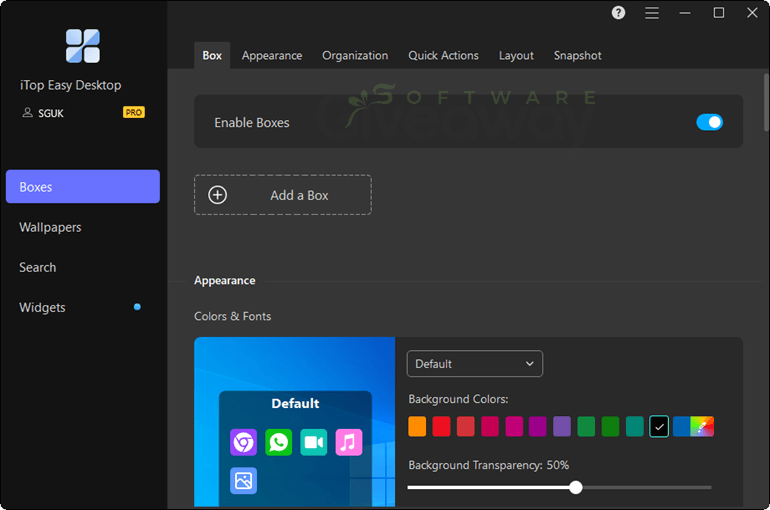The width and height of the screenshot is (770, 510).
Task: Click the Add a Box button
Action: [283, 195]
